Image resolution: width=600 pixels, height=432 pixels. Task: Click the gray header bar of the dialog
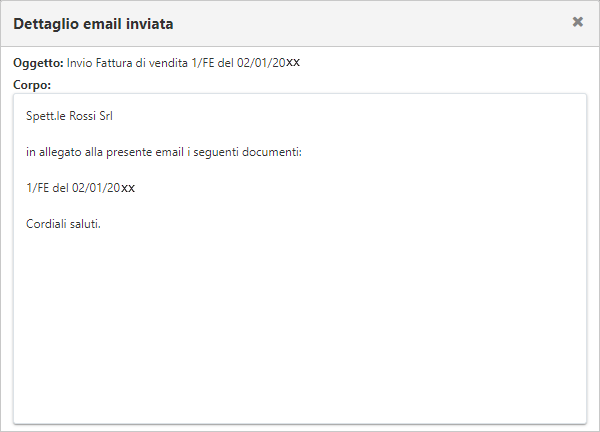(300, 24)
